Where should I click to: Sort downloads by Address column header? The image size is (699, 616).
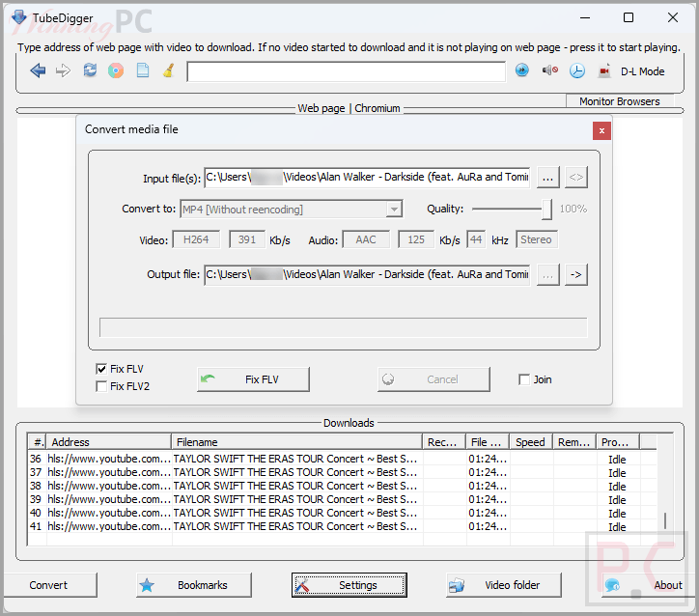109,441
